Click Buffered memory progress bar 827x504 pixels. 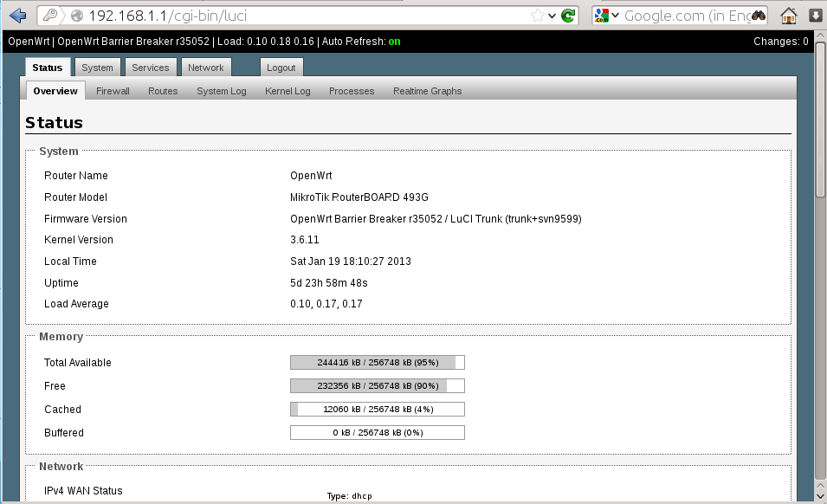pyautogui.click(x=378, y=432)
